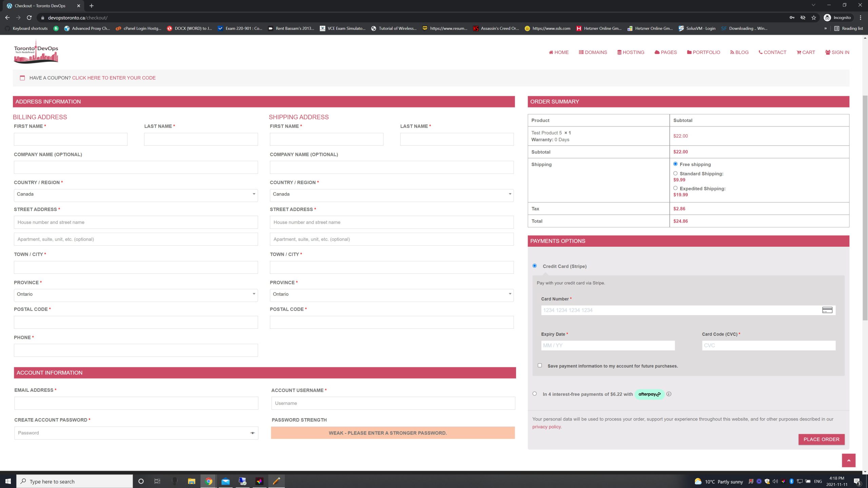Screen dimensions: 868x488
Task: Show password using the eye icon
Action: click(x=252, y=433)
